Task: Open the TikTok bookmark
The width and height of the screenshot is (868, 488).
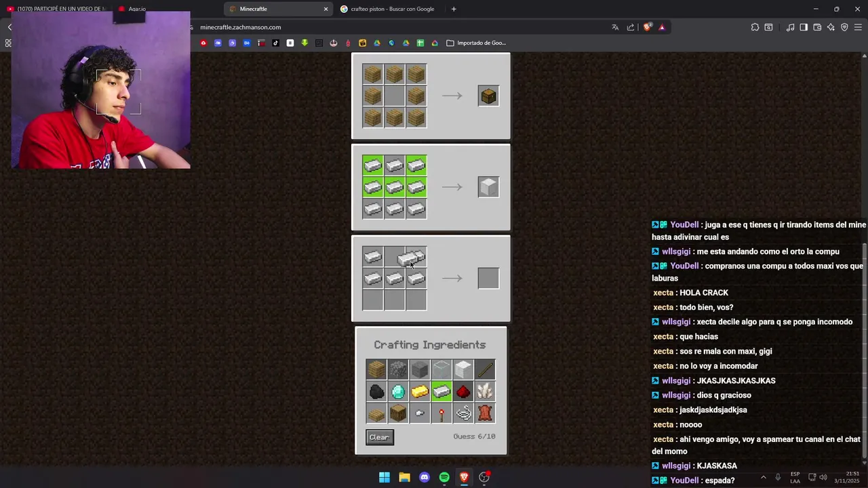Action: pos(275,43)
